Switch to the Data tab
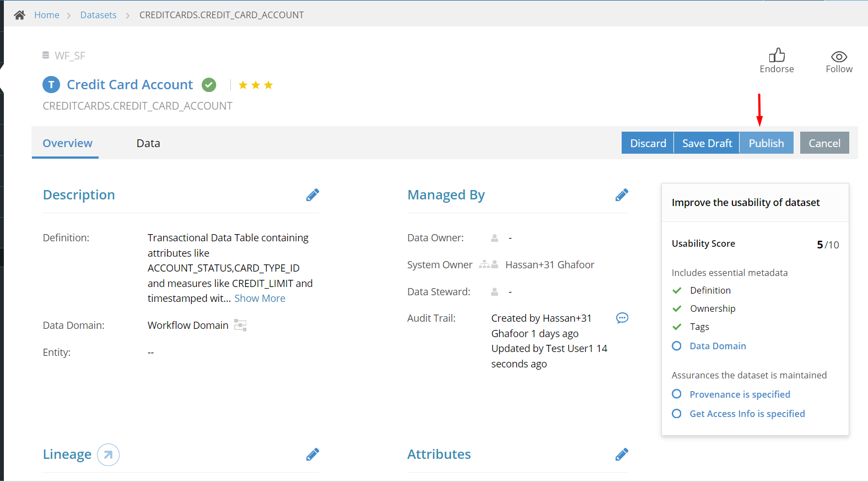The height and width of the screenshot is (482, 868). tap(148, 143)
